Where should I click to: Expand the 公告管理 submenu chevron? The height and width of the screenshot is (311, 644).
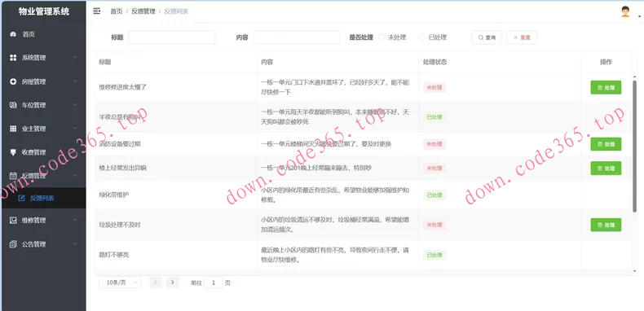[75, 243]
